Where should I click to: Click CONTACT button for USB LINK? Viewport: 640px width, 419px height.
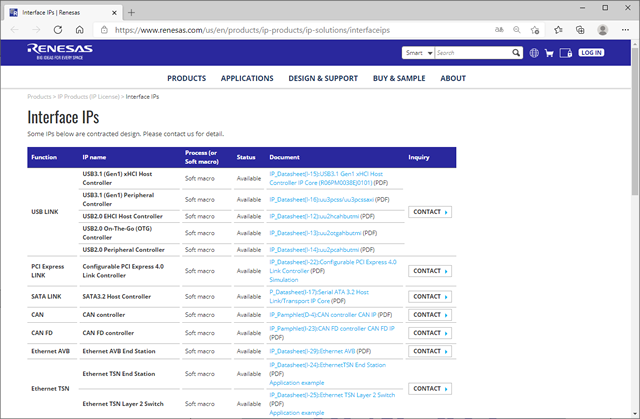tap(430, 212)
